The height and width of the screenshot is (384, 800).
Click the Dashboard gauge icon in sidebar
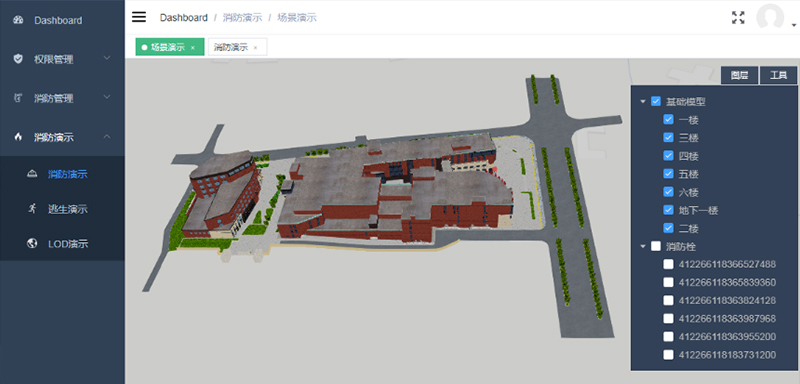pyautogui.click(x=18, y=20)
